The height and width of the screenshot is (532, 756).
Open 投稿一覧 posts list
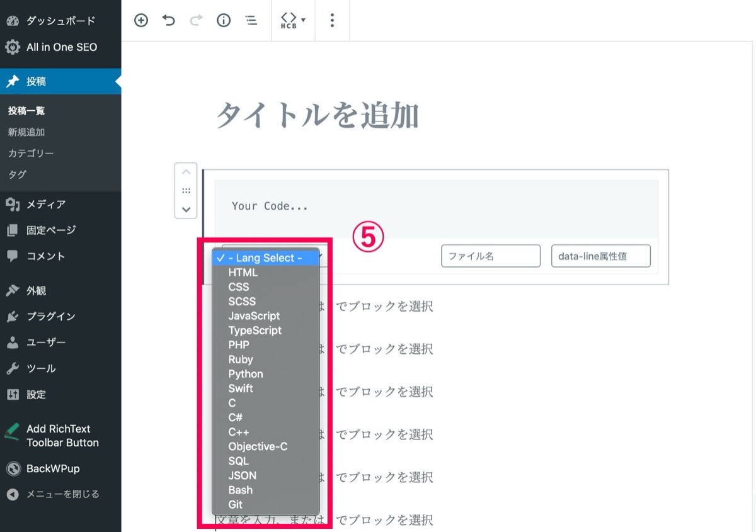coord(26,111)
